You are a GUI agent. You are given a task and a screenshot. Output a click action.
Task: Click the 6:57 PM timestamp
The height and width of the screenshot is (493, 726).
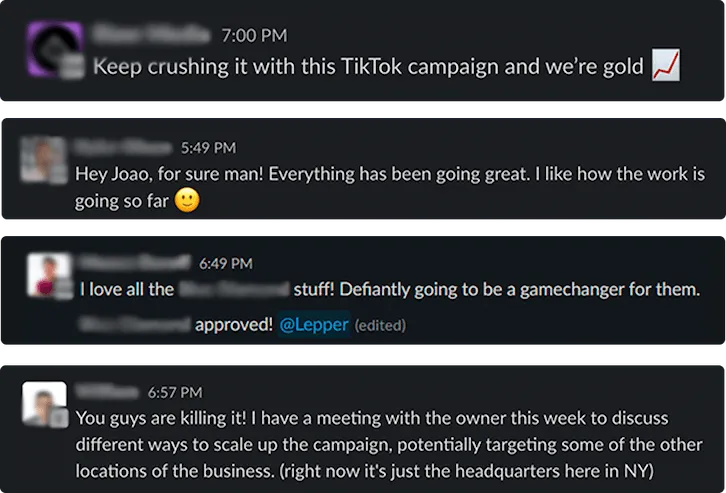pos(174,392)
